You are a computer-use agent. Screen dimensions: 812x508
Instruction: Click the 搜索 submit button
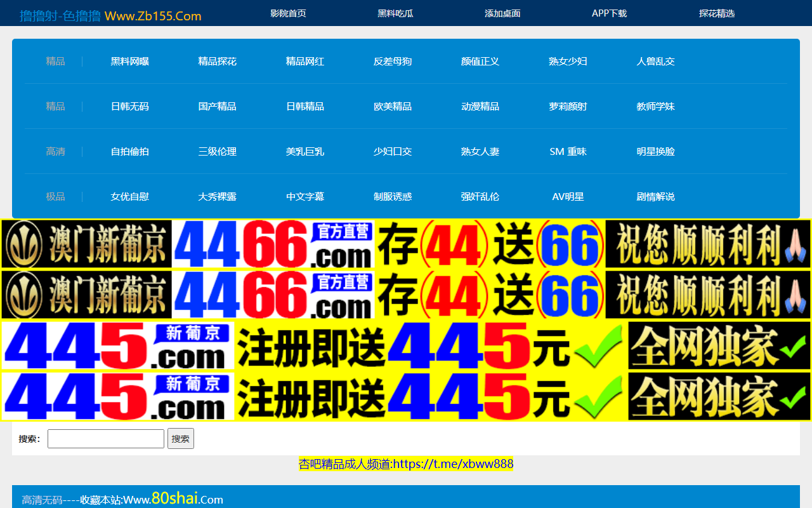coord(181,439)
